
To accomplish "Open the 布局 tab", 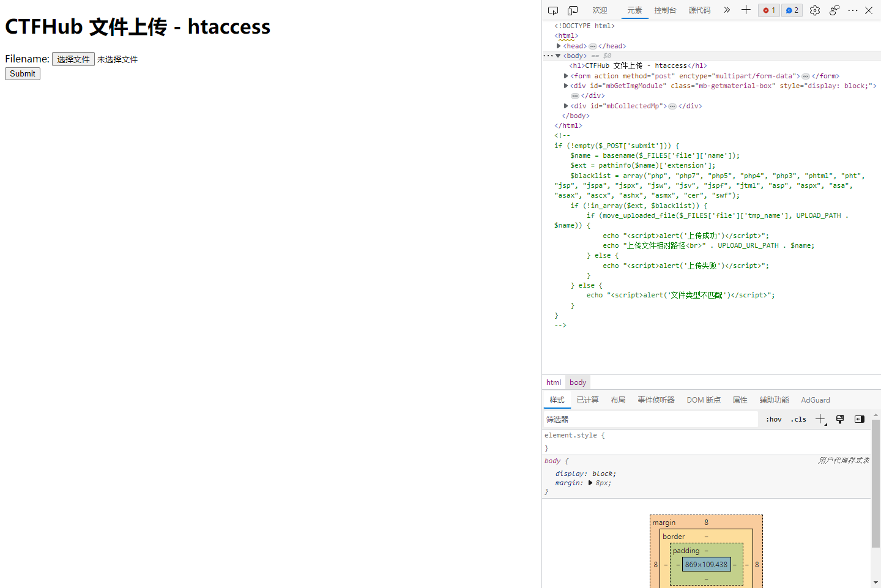I will tap(618, 400).
